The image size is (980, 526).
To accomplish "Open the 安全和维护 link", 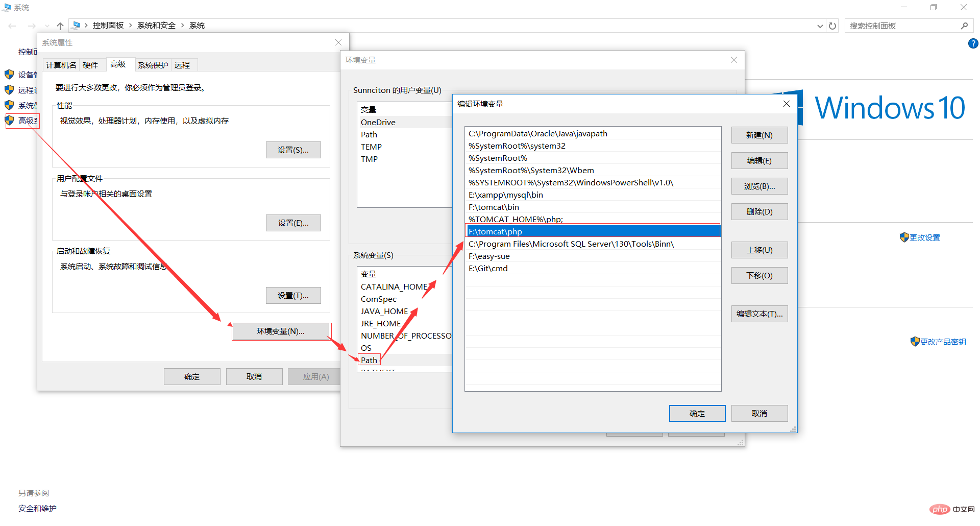I will point(37,509).
